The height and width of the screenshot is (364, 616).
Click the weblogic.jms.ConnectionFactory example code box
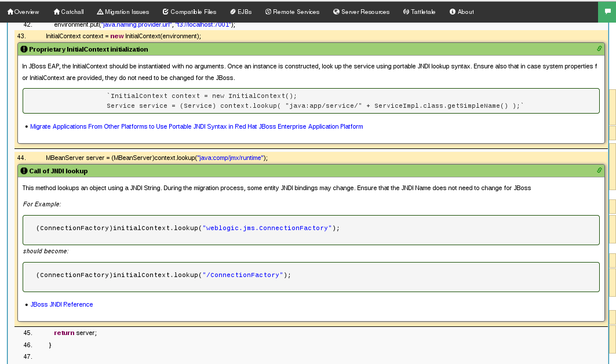(311, 230)
